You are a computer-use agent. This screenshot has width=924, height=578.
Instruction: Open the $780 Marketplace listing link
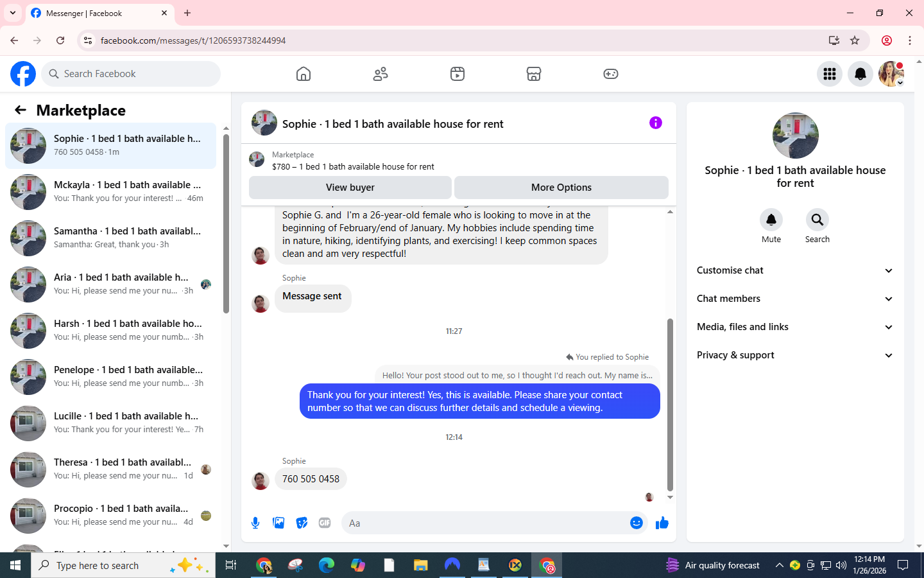click(353, 166)
